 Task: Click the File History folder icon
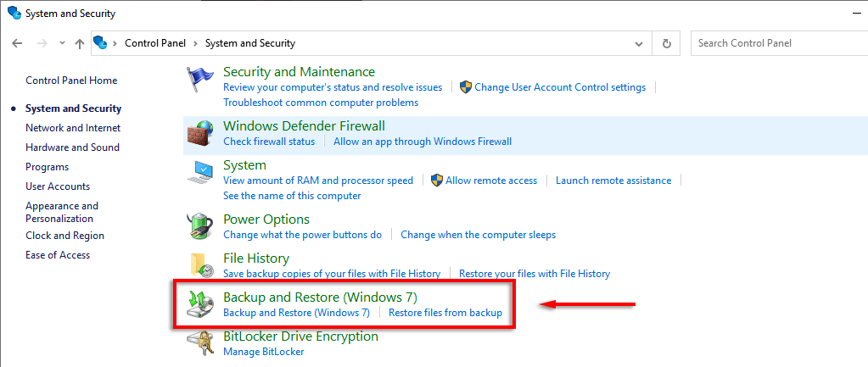200,265
